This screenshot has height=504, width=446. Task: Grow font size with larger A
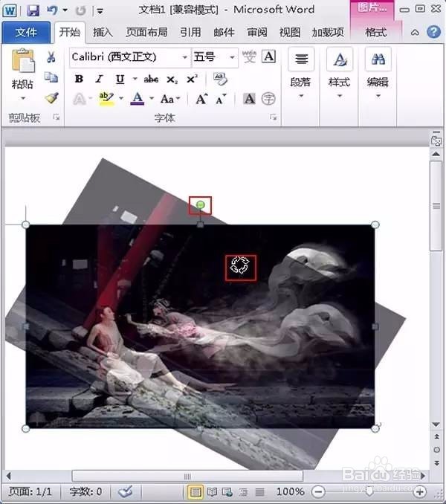201,99
